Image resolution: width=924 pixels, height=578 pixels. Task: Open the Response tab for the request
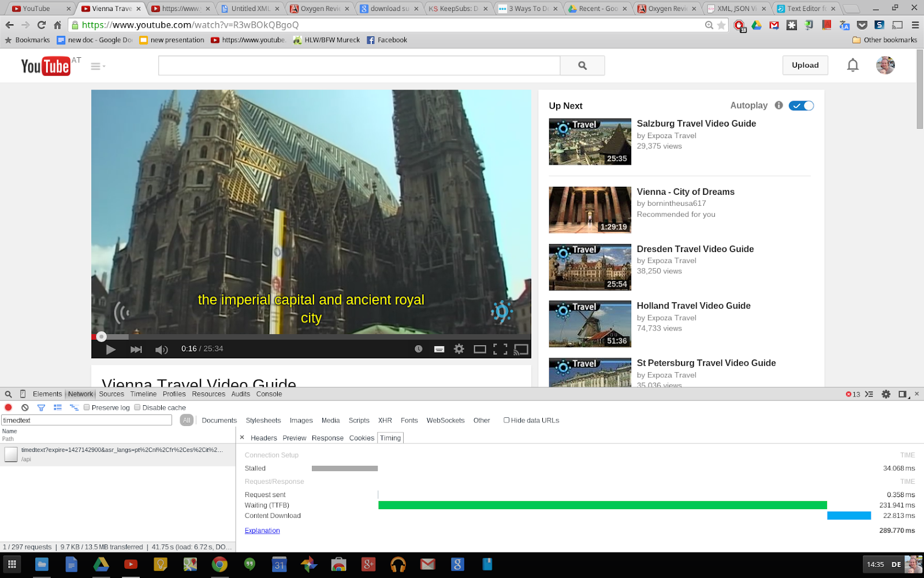pyautogui.click(x=327, y=438)
